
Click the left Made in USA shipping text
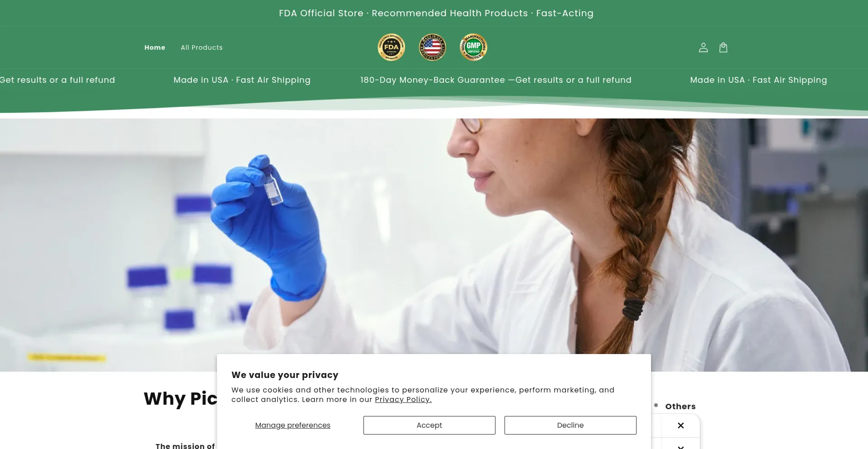(242, 80)
